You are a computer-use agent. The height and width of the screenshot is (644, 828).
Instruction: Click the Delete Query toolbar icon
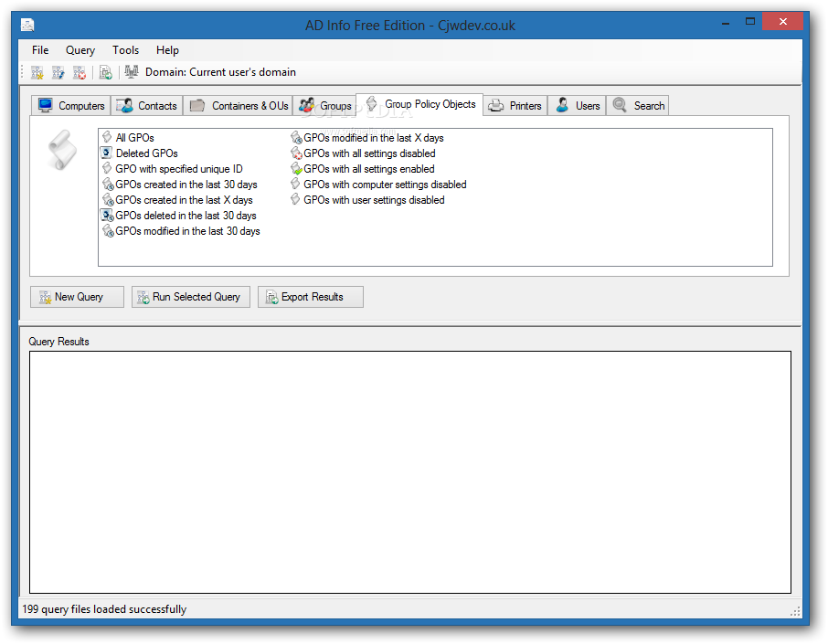point(80,72)
